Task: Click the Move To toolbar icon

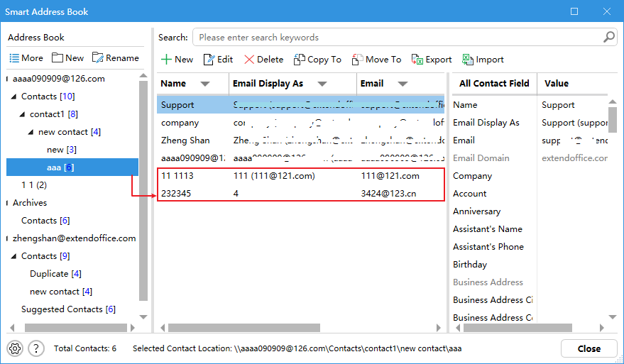Action: [358, 60]
